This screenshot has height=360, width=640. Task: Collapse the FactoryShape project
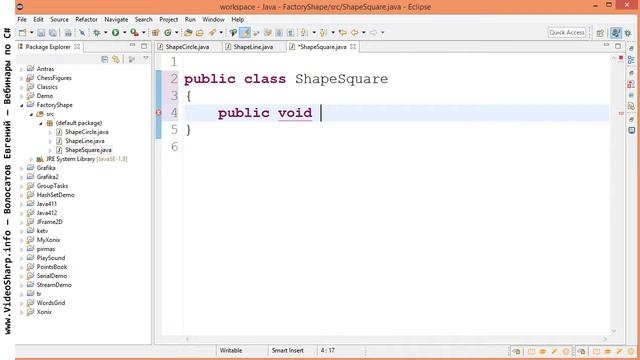[x=22, y=105]
